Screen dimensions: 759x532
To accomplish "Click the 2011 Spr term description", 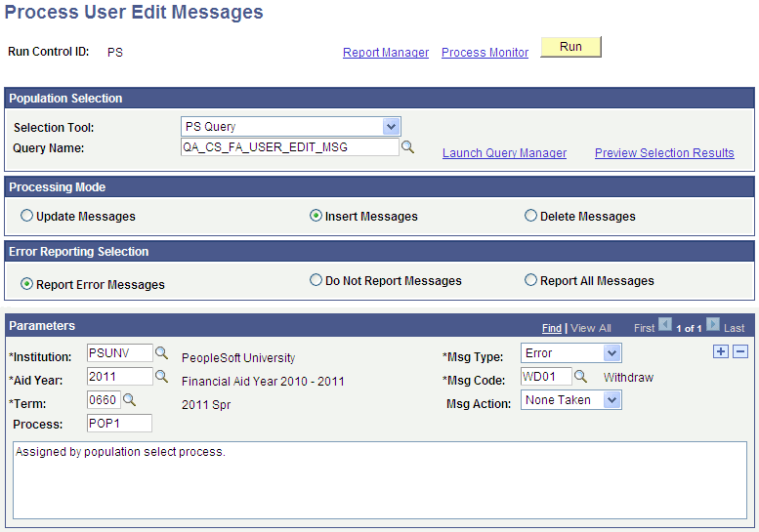I will [x=206, y=405].
